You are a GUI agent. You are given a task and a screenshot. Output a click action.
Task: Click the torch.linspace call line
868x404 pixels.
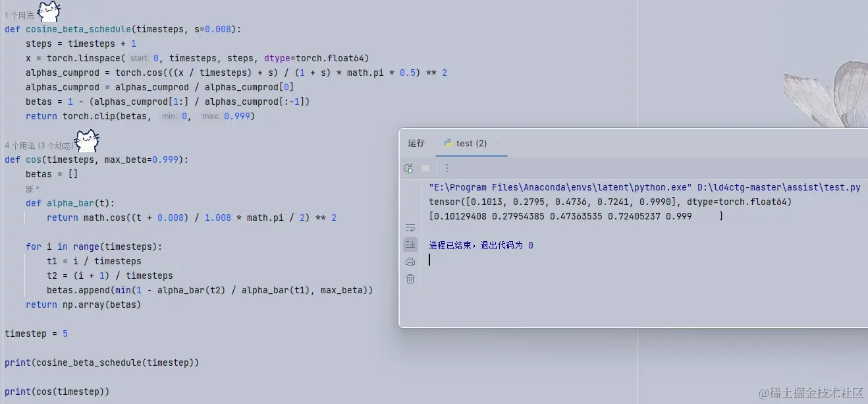point(198,58)
